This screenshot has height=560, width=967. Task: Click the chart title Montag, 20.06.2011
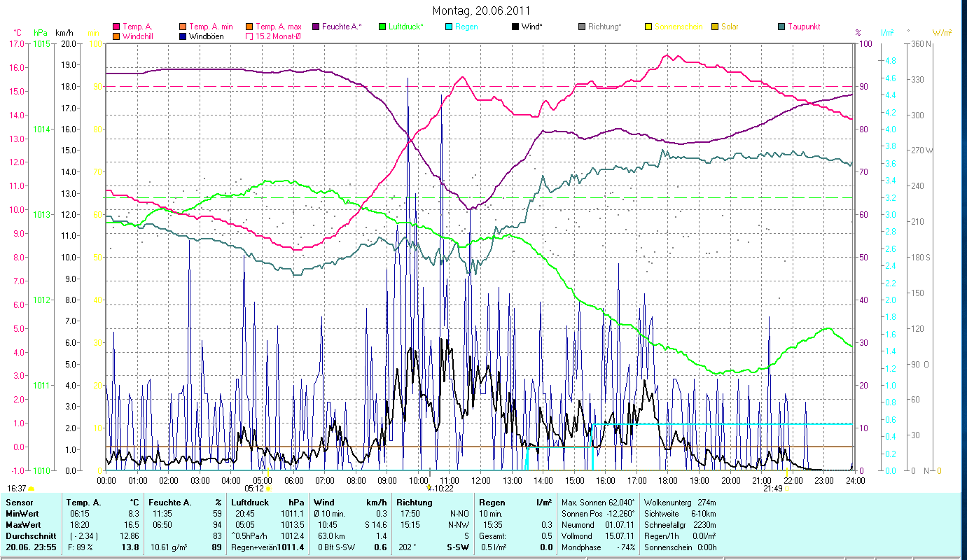point(481,10)
